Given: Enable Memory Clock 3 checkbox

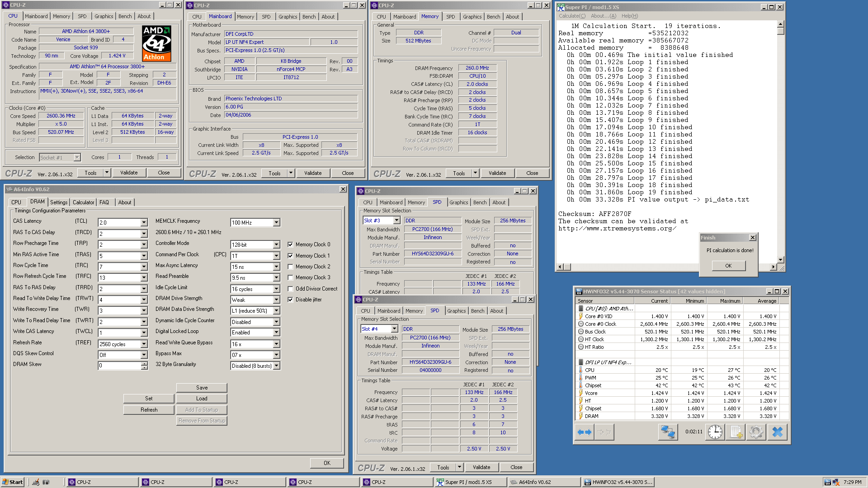Looking at the screenshot, I should [290, 277].
